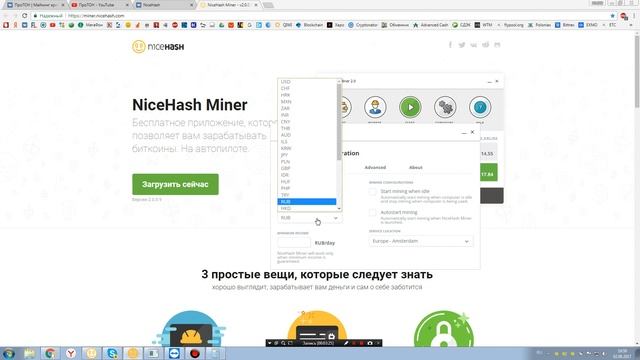Click the red extension icon beside address bar

(x=624, y=16)
